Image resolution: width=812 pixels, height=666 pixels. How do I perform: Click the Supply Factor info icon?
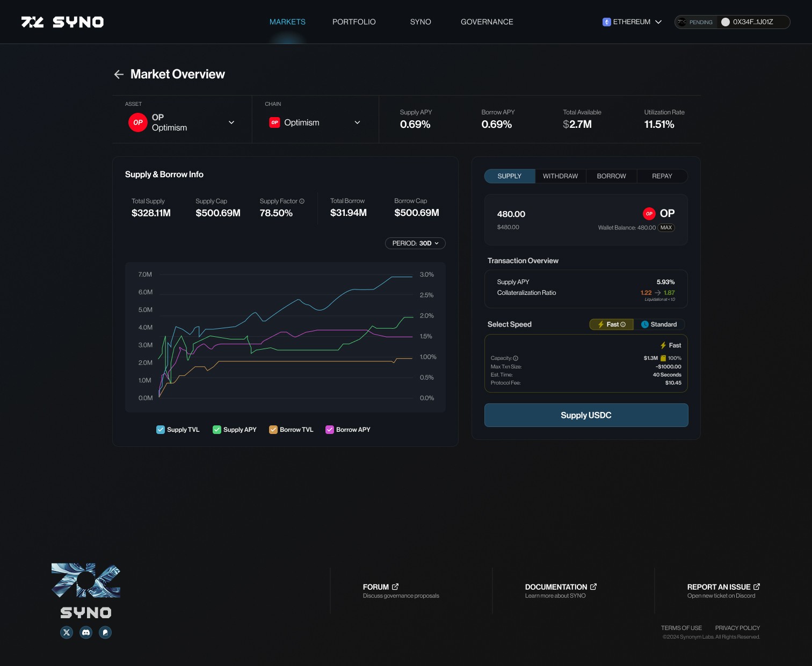pos(302,201)
